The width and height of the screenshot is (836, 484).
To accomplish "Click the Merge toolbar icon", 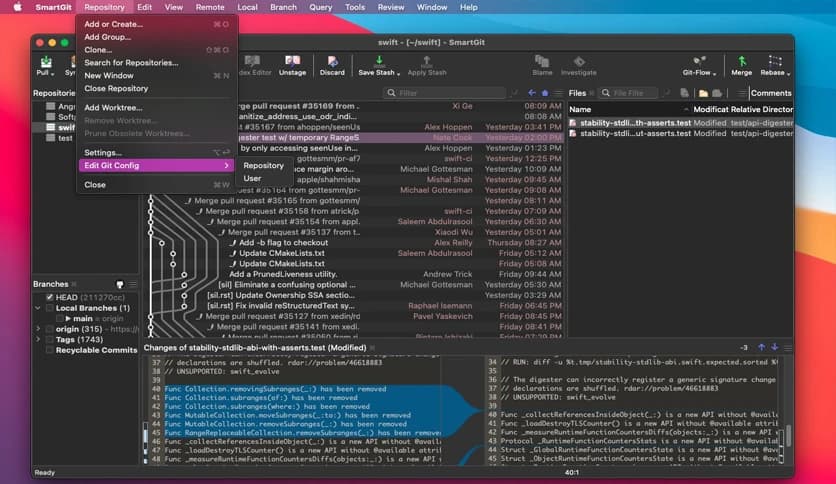I will tap(741, 66).
